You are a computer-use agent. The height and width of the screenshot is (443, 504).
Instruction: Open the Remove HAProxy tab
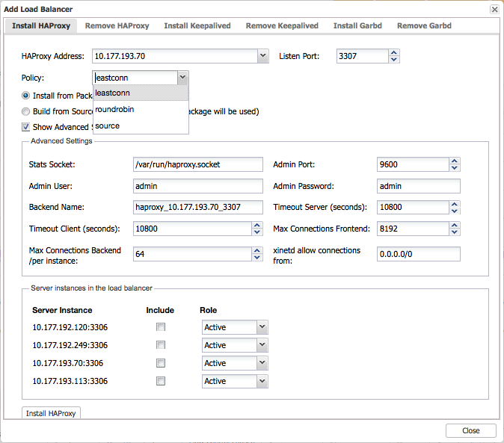coord(117,25)
